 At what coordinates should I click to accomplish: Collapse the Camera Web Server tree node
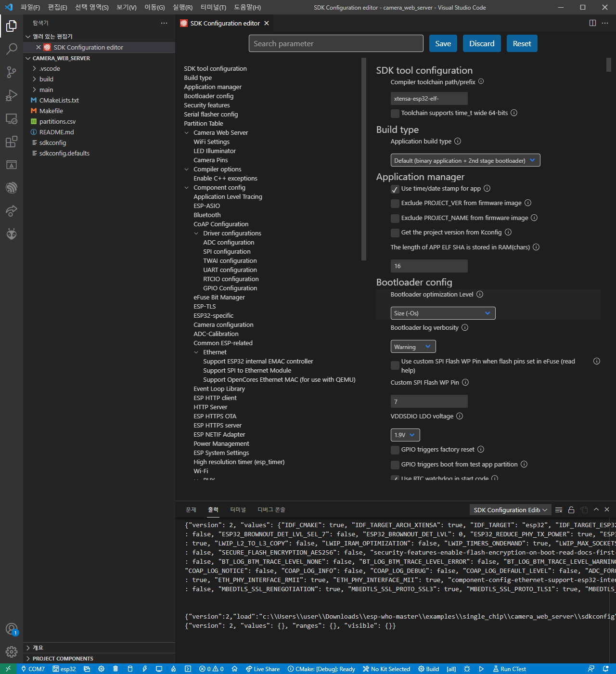187,133
